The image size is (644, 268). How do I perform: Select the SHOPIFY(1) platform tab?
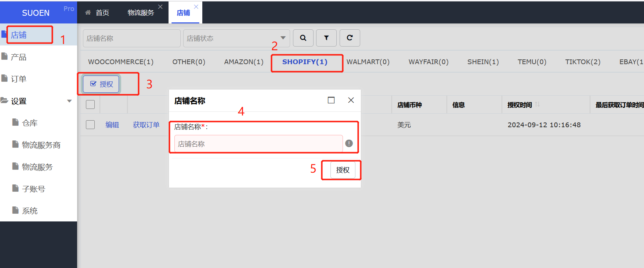point(305,62)
